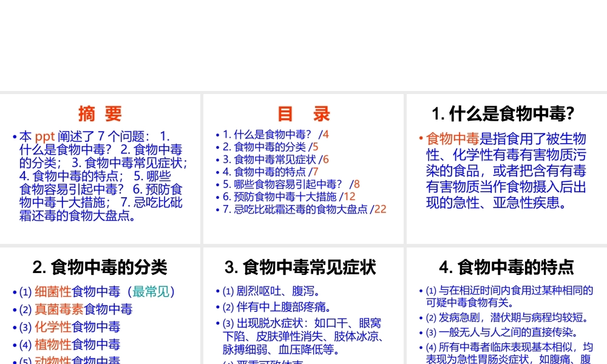The image size is (607, 364).
Task: Select slide 2 食物中毒的分类
Action: pos(100,303)
